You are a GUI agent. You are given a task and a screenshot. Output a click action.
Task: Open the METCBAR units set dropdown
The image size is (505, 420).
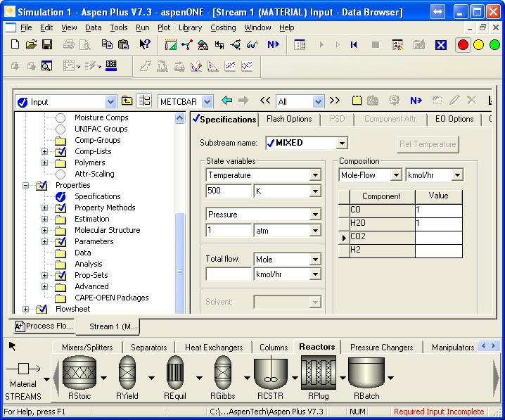pos(207,102)
